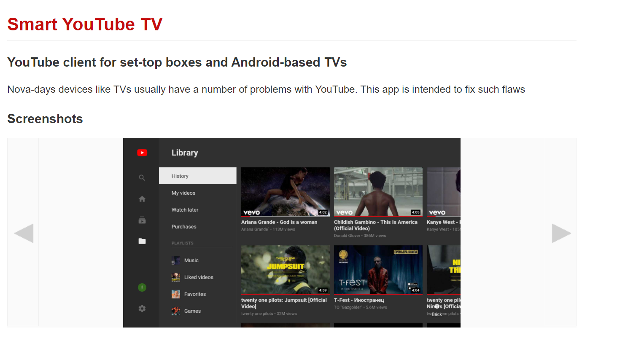Image resolution: width=644 pixels, height=341 pixels.
Task: Open the Games playlist label
Action: (x=192, y=311)
